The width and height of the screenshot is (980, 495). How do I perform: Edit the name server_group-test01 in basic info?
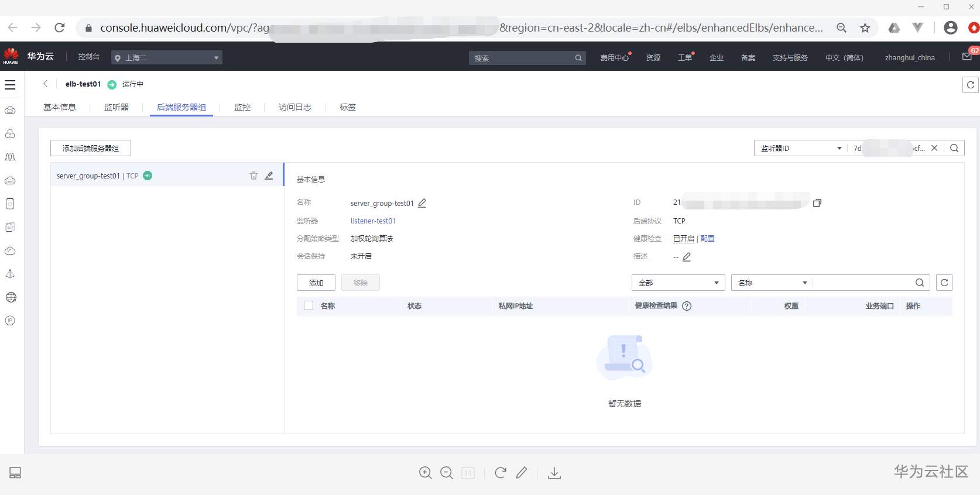pyautogui.click(x=422, y=203)
